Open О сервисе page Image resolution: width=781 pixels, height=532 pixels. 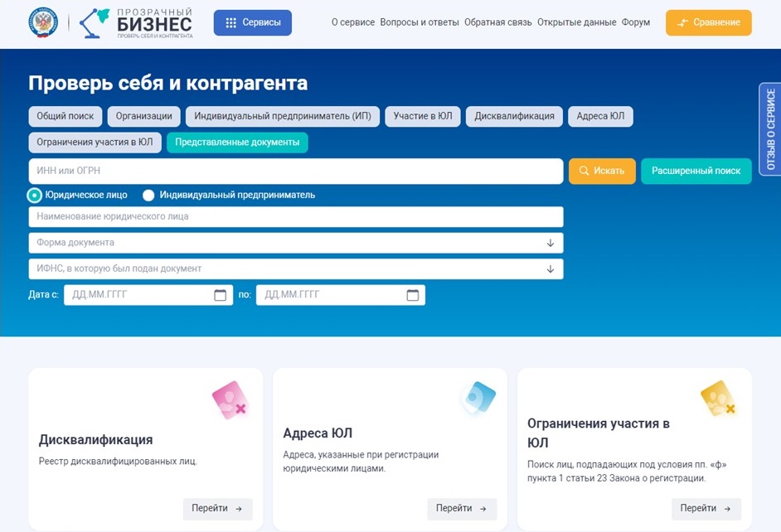(x=353, y=22)
